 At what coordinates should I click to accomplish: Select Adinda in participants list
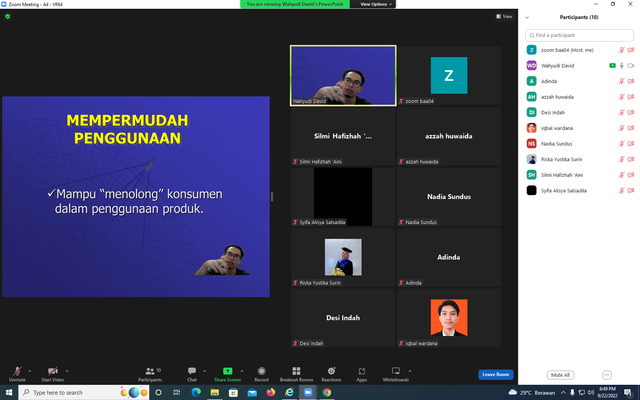(x=579, y=81)
